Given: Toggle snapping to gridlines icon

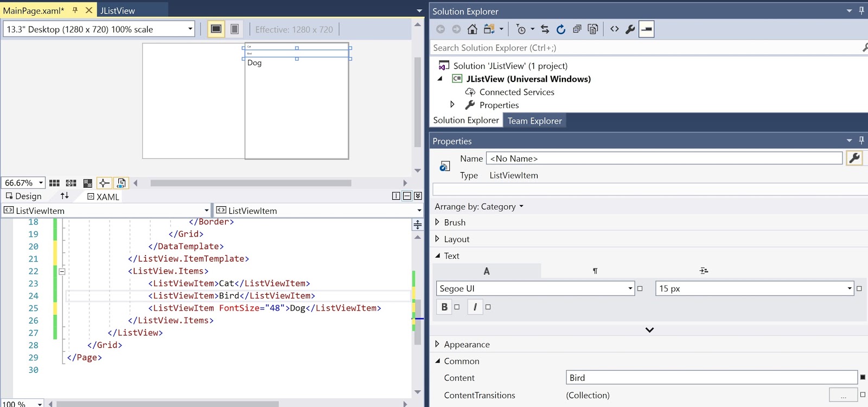Looking at the screenshot, I should click(x=71, y=183).
